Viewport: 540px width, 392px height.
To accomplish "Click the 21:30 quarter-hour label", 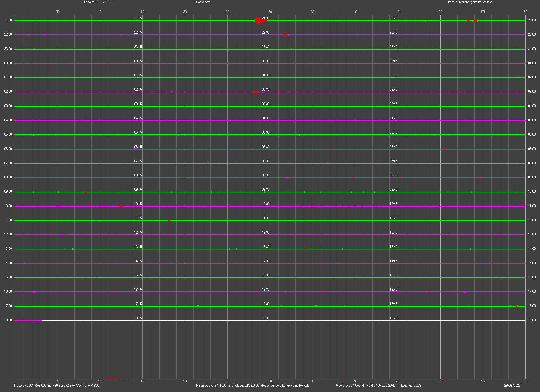I will tap(266, 18).
